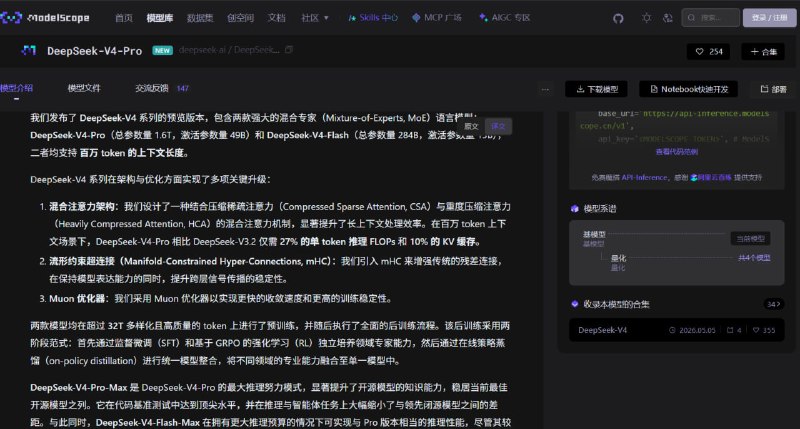Screen dimensions: 800x429
Task: Select the 基模型 tree entry
Action: coord(594,235)
